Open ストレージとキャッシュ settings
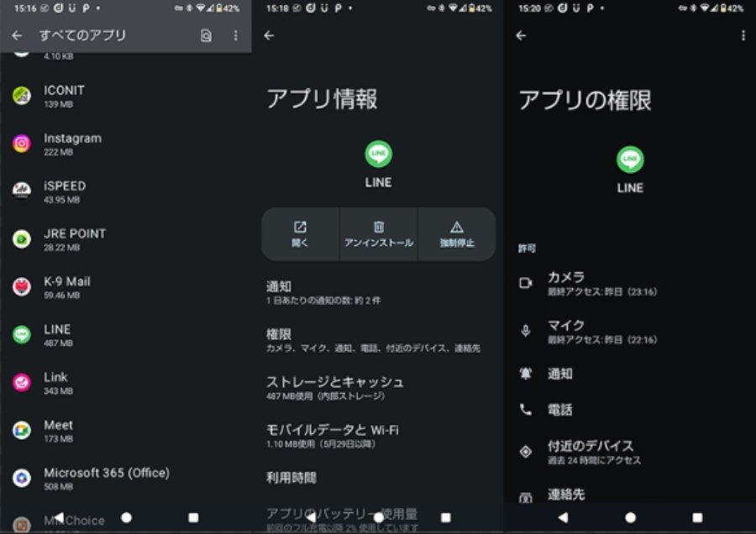The image size is (756, 534). pyautogui.click(x=334, y=387)
